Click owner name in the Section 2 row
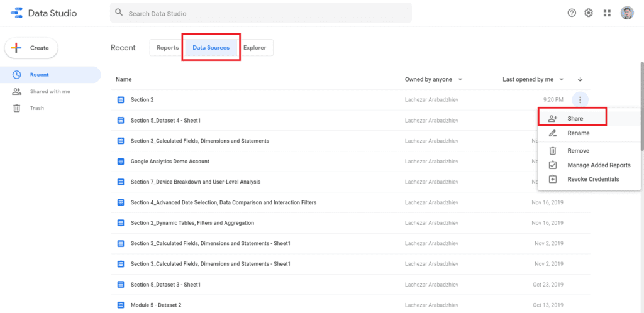 point(431,100)
